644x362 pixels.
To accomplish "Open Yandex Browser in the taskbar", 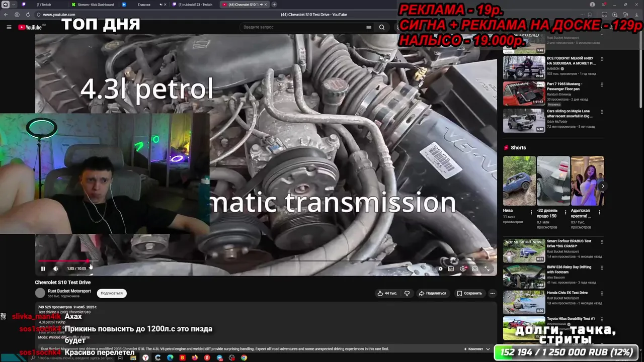I will point(145,357).
